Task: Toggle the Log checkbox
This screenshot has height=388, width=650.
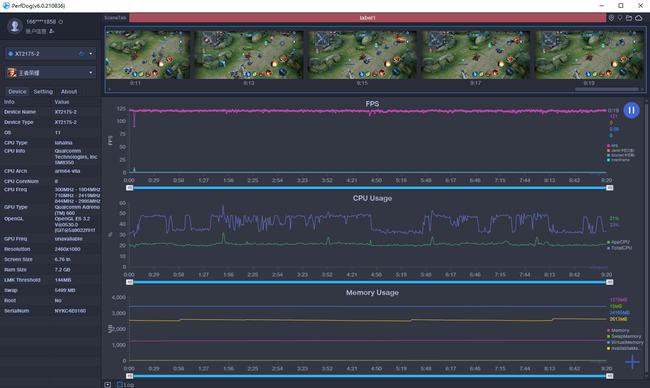Action: click(x=120, y=385)
